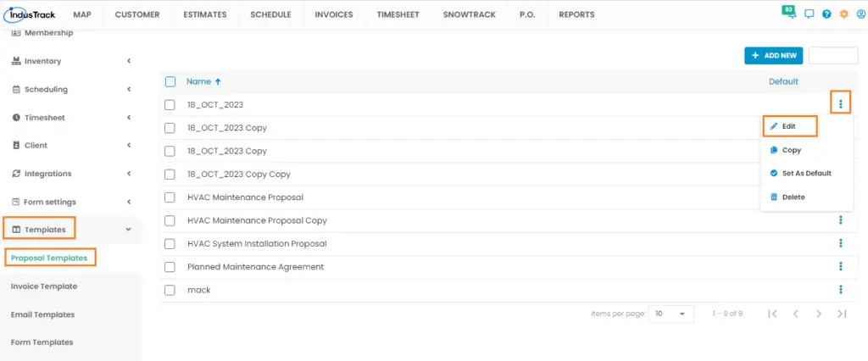Click the Templates icon in sidebar
Screen dimensions: 868x361
(x=16, y=229)
